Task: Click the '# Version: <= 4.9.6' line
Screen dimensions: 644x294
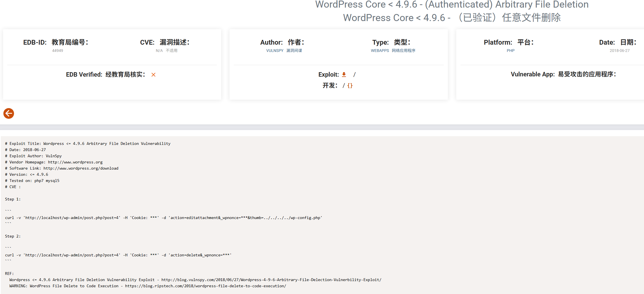Action: point(26,174)
